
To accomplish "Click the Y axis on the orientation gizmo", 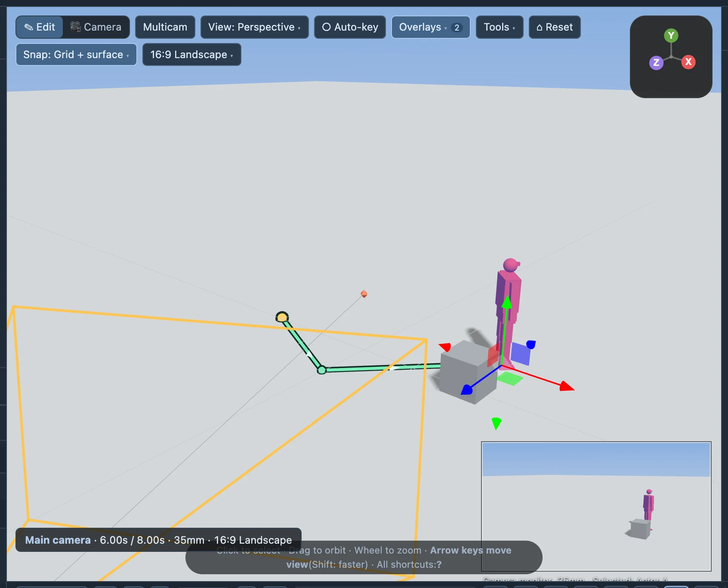I will click(671, 36).
